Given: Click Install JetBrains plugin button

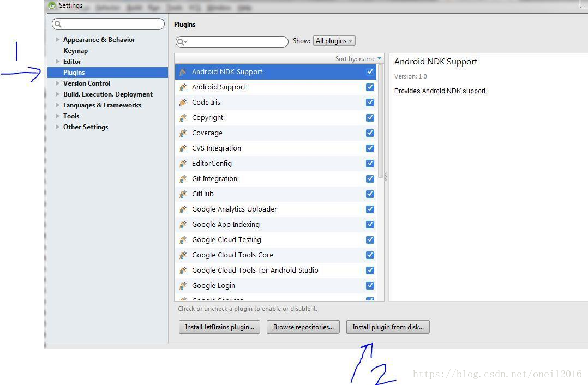Looking at the screenshot, I should click(219, 327).
